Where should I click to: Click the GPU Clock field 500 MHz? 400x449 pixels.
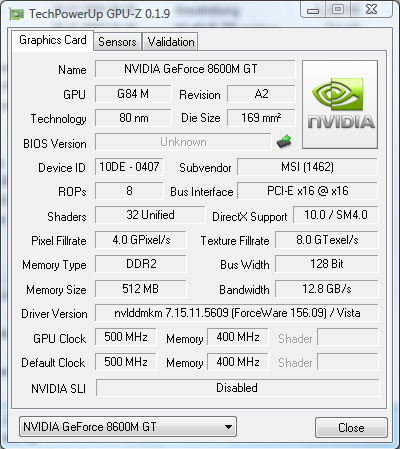click(x=126, y=337)
